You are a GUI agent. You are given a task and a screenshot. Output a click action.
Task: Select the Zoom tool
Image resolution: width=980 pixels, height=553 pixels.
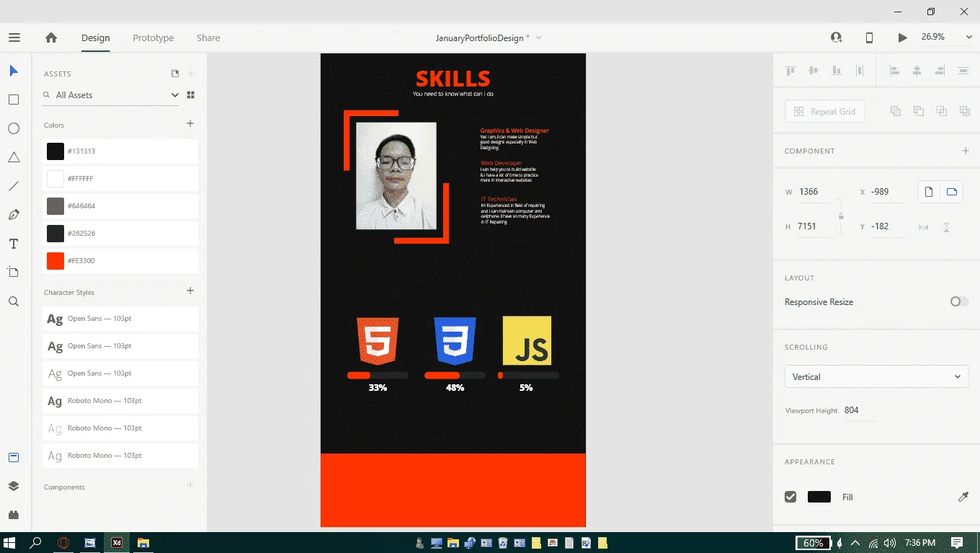point(14,301)
